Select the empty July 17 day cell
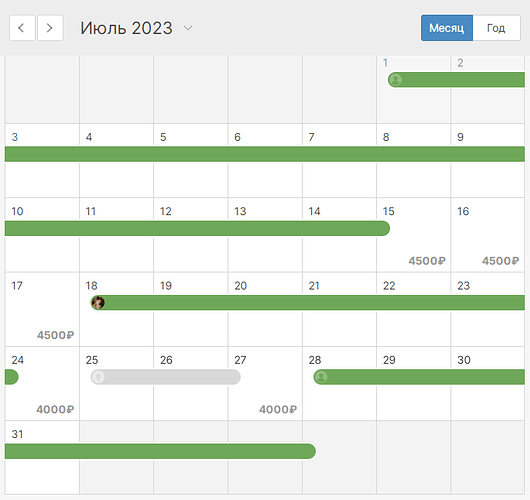Screen dimensions: 530x500 42,309
